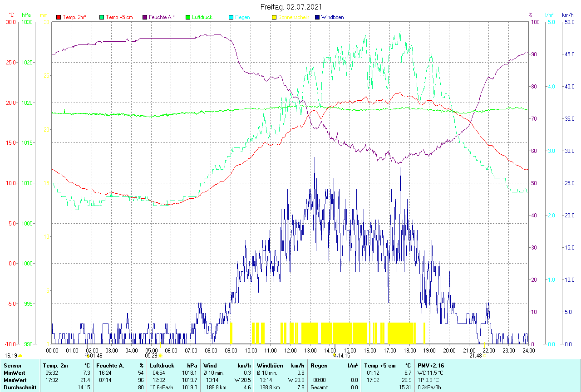Viewport: 581px width, 392px height.
Task: Select the 'Sonnenschein' legend label
Action: (x=294, y=17)
